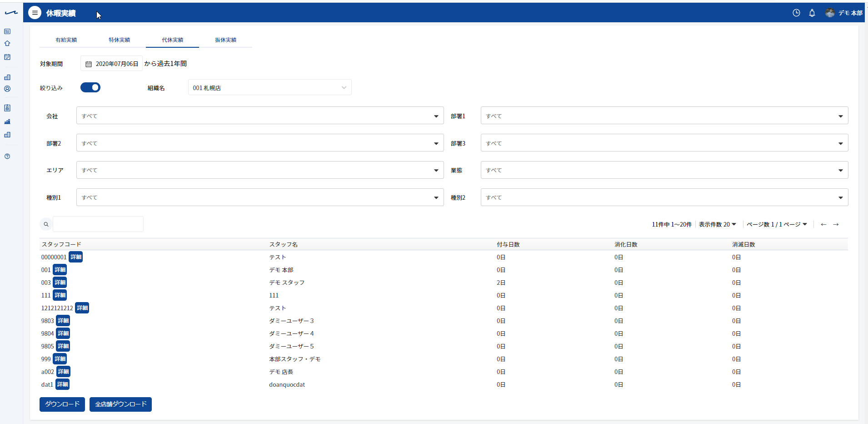Expand the 部署2 dropdown
This screenshot has height=424, width=868.
tap(260, 143)
